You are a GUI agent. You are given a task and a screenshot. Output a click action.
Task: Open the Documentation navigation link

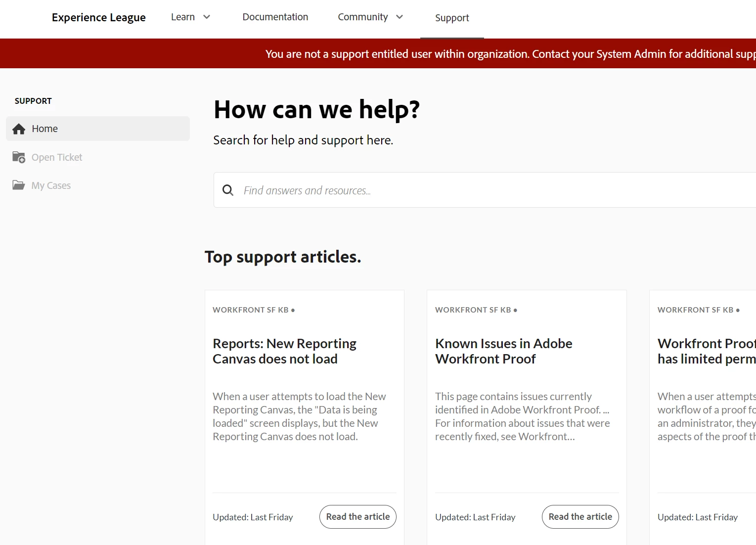pyautogui.click(x=275, y=17)
